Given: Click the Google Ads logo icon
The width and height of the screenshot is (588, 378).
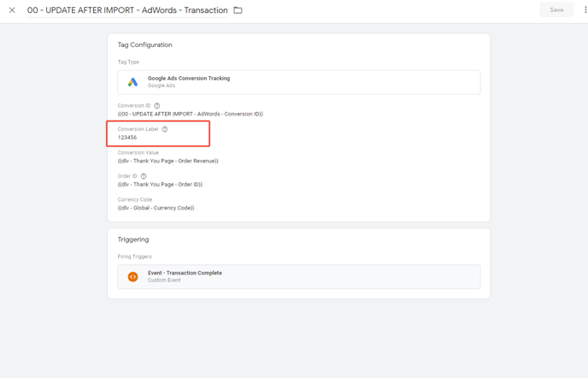Looking at the screenshot, I should (132, 82).
